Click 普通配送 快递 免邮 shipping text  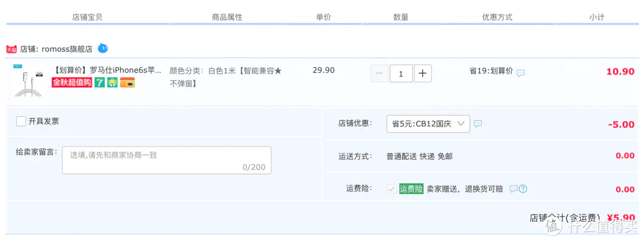pos(419,156)
